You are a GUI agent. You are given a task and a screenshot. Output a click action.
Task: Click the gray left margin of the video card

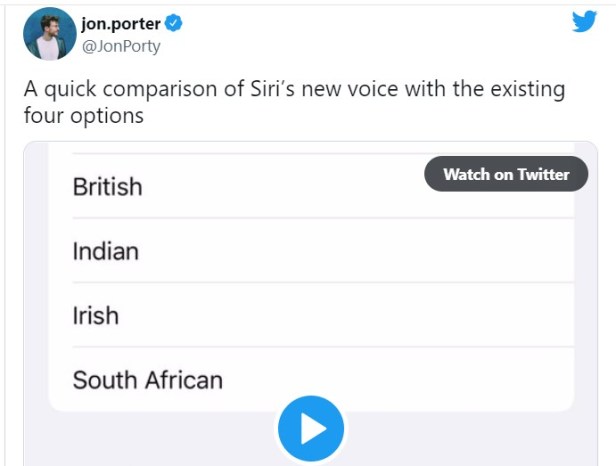[x=36, y=300]
